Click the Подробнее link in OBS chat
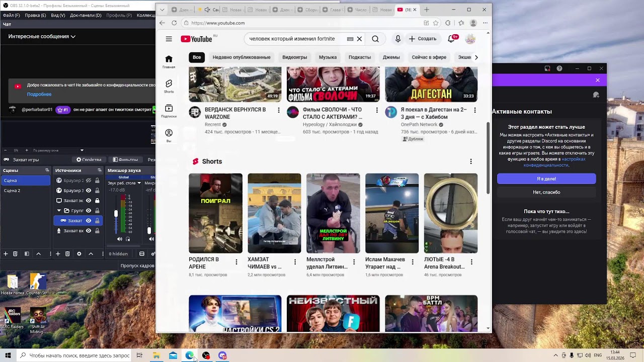 click(39, 94)
